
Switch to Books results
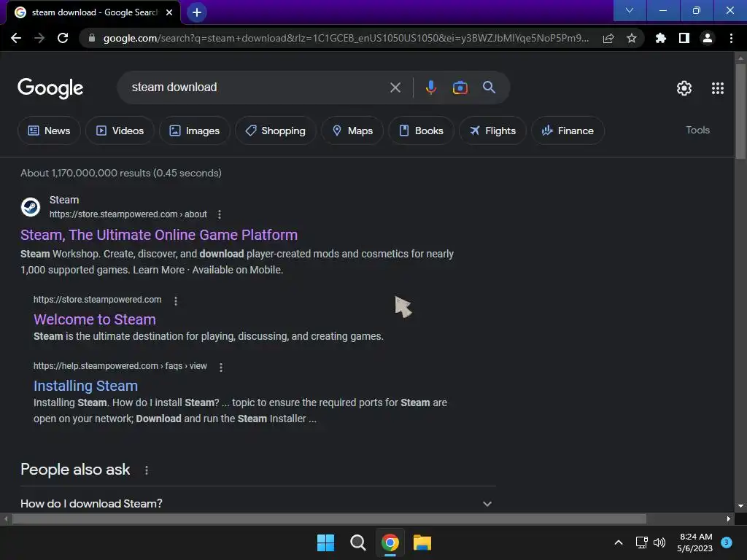(x=421, y=131)
